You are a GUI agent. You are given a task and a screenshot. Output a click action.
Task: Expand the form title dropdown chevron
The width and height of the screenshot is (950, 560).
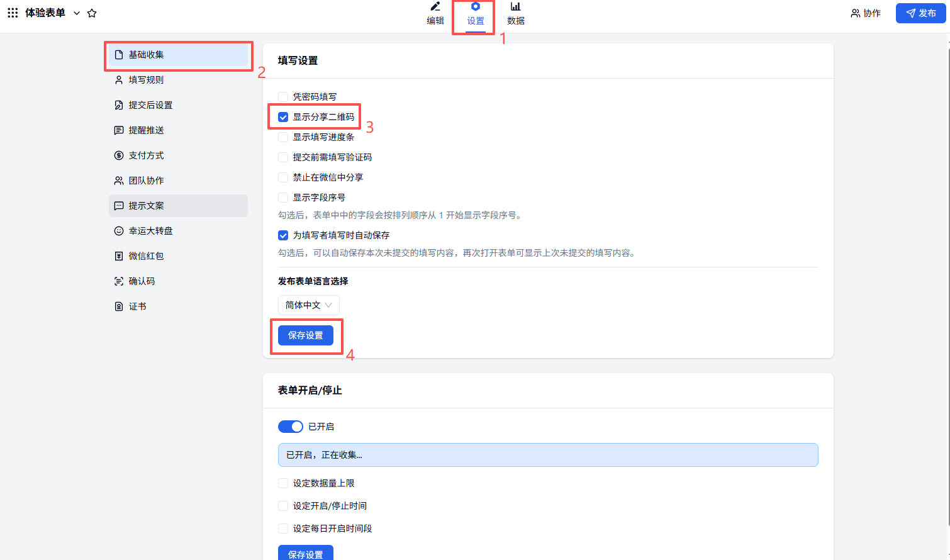[x=77, y=13]
